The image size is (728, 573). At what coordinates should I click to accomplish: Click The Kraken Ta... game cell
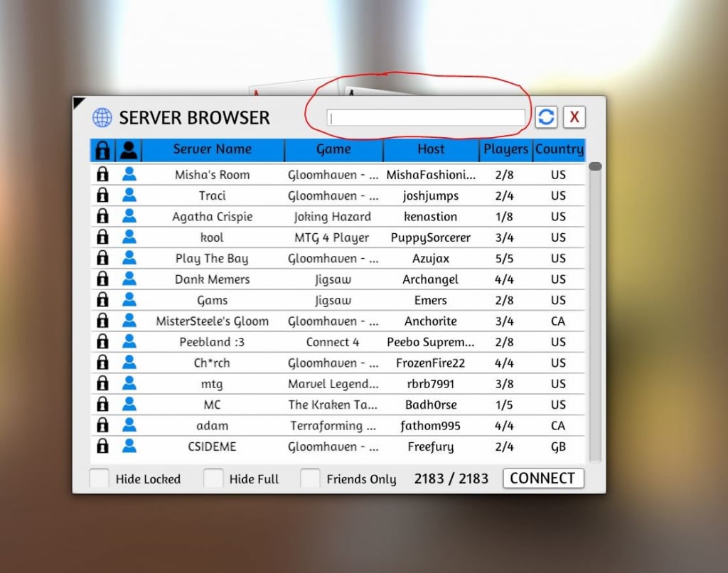point(333,405)
